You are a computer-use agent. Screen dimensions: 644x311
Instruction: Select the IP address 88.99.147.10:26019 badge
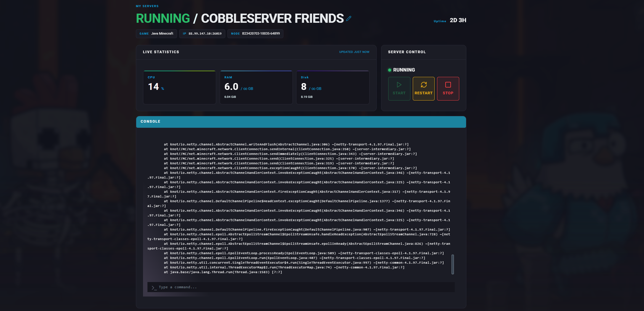(202, 34)
